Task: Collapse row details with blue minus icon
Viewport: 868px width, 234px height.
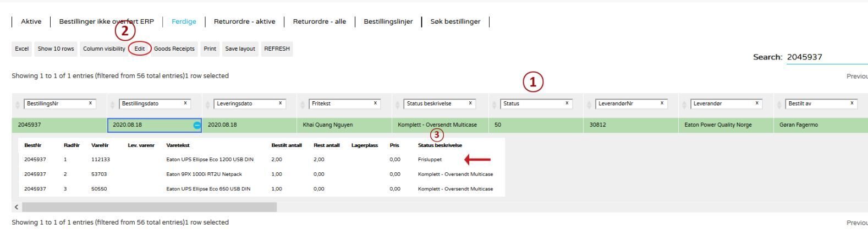Action: 197,125
